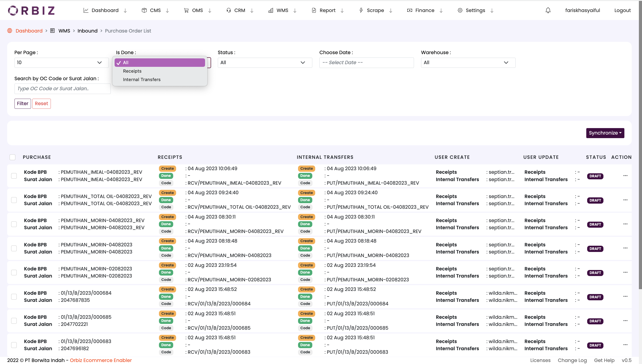Select 'All' in Is Done dropdown list

pos(160,63)
